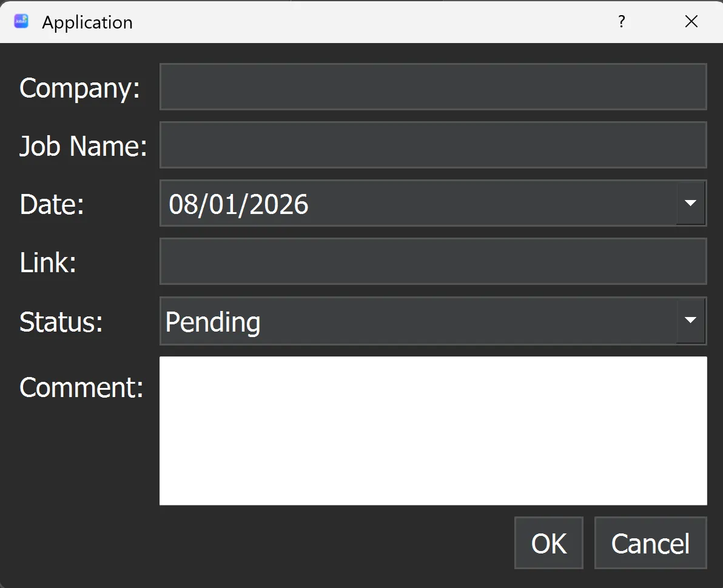The width and height of the screenshot is (723, 588).
Task: Click the Application window icon
Action: tap(21, 21)
